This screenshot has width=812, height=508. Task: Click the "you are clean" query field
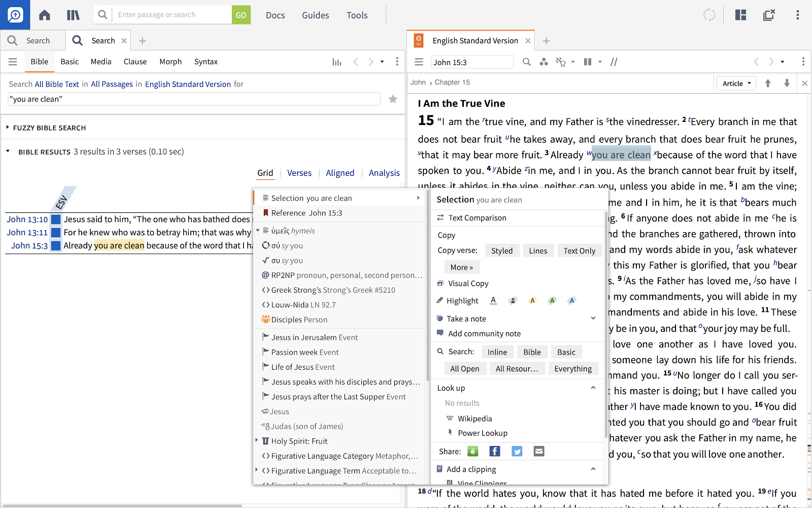(194, 99)
